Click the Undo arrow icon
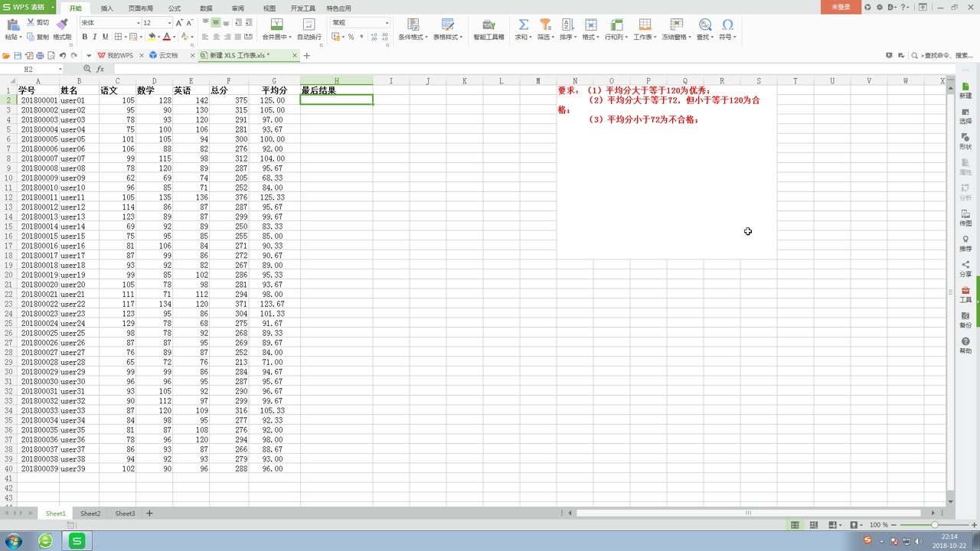This screenshot has width=980, height=551. point(62,55)
